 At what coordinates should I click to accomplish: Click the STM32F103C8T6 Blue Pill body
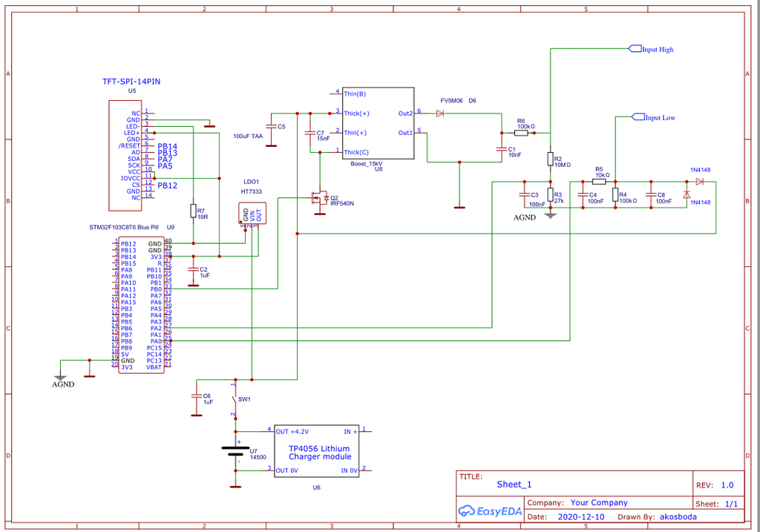142,305
